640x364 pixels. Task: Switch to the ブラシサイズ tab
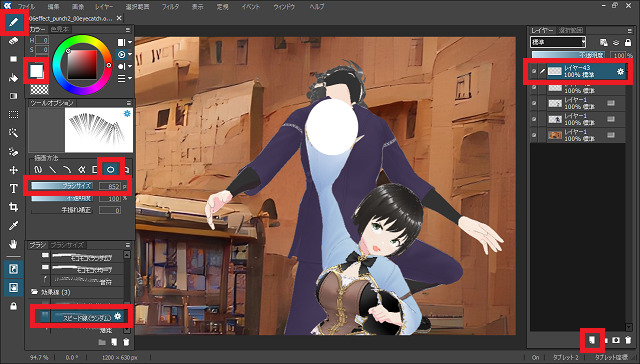click(68, 245)
